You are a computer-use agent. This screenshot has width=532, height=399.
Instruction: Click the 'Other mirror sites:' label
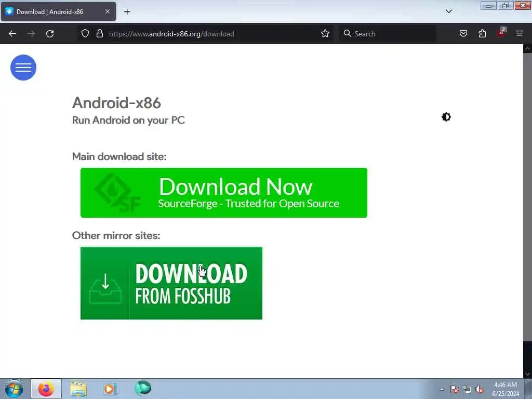[116, 235]
